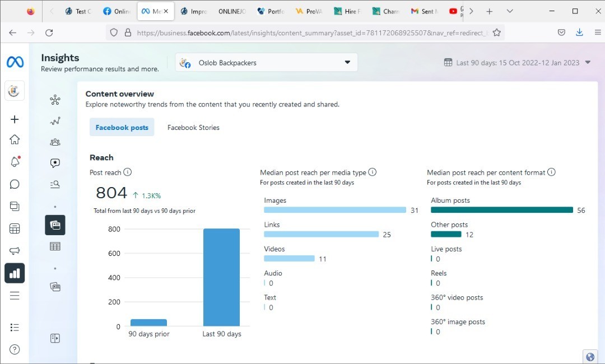Viewport: 605px width, 364px height.
Task: Switch to the ONLINEJO browser tab
Action: point(232,11)
